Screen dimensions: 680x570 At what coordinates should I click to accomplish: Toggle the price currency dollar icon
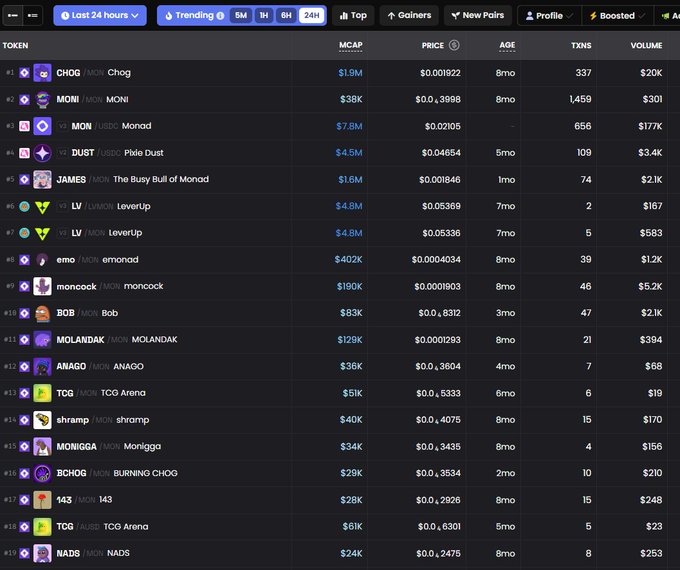point(454,45)
